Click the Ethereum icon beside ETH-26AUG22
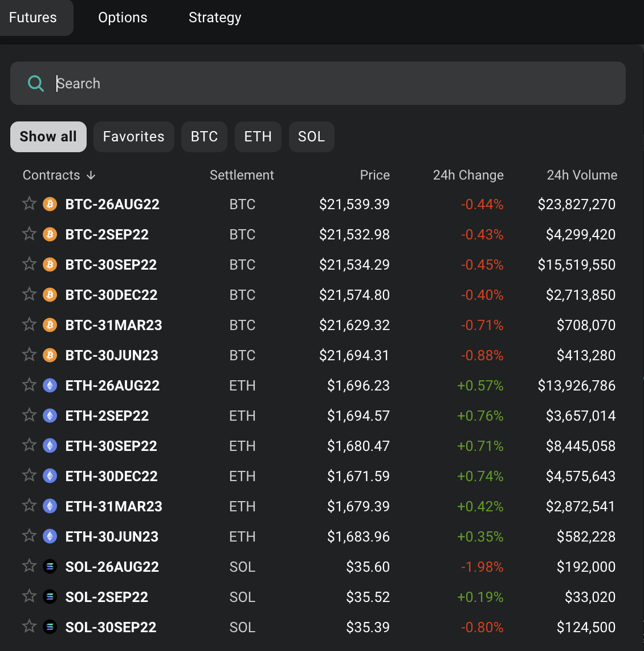Screen dimensions: 644x651 [x=50, y=385]
